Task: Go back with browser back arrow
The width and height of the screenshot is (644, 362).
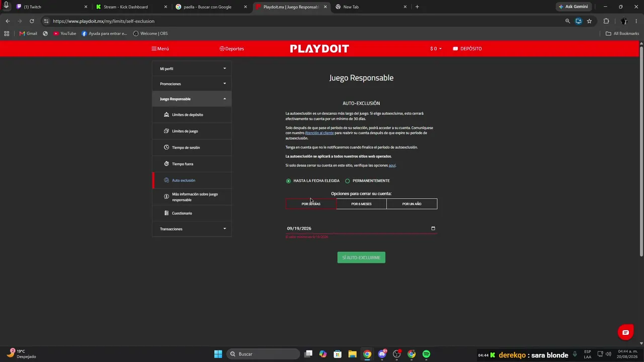Action: click(8, 21)
